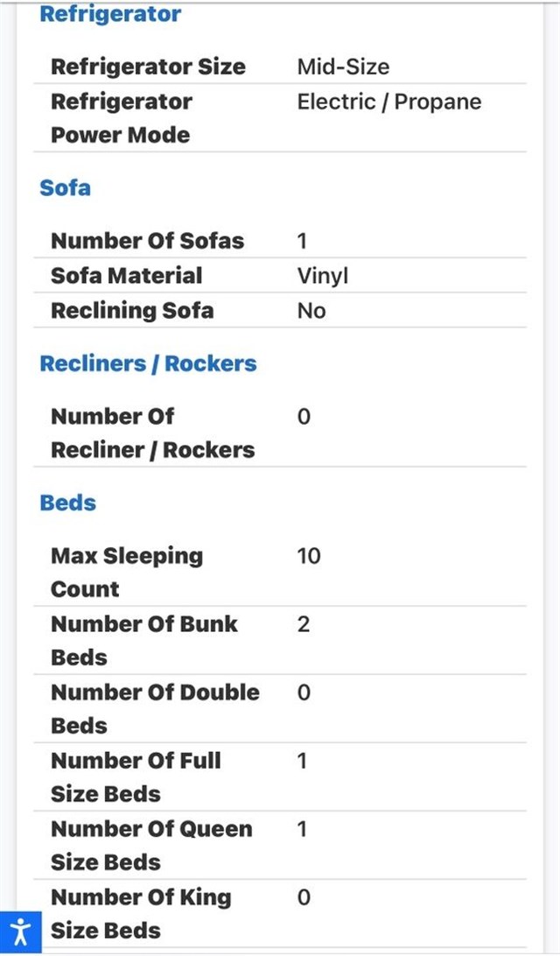
Task: Click the Max Sleeping Count label
Action: [x=126, y=573]
